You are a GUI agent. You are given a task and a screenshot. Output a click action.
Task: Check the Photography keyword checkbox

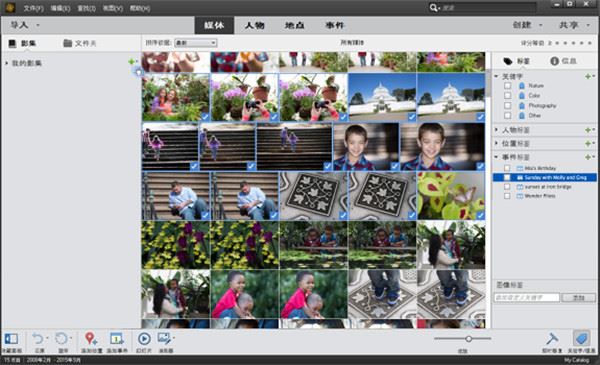507,106
